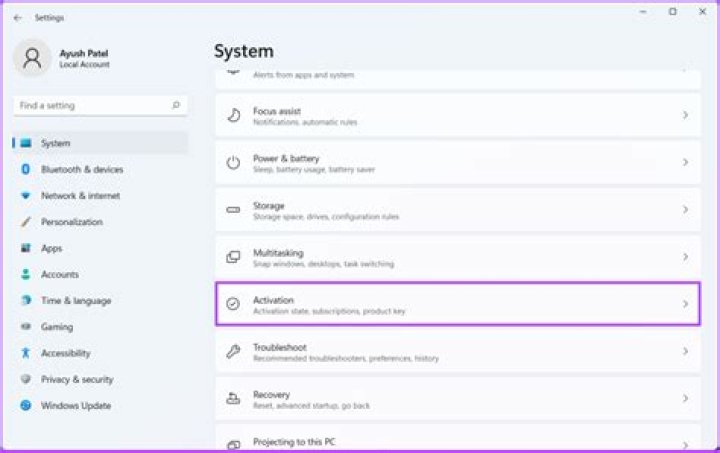Select Personalization in the sidebar

coord(71,222)
